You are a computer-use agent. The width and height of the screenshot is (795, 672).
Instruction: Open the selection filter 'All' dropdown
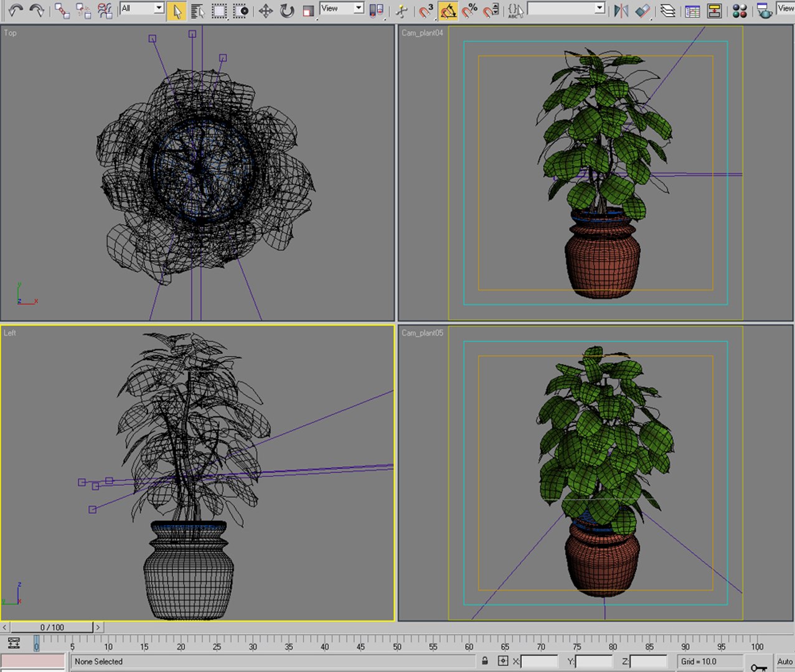[x=142, y=8]
